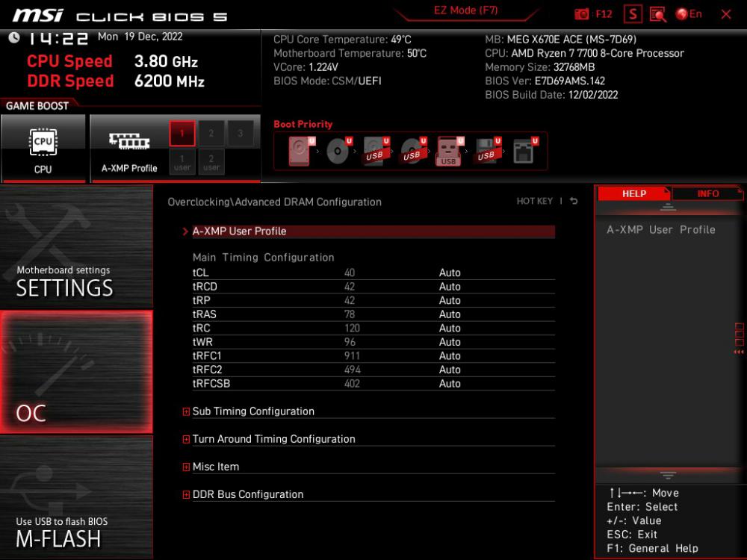
Task: Click the DDR Speed 6200 MHz reading
Action: click(169, 81)
